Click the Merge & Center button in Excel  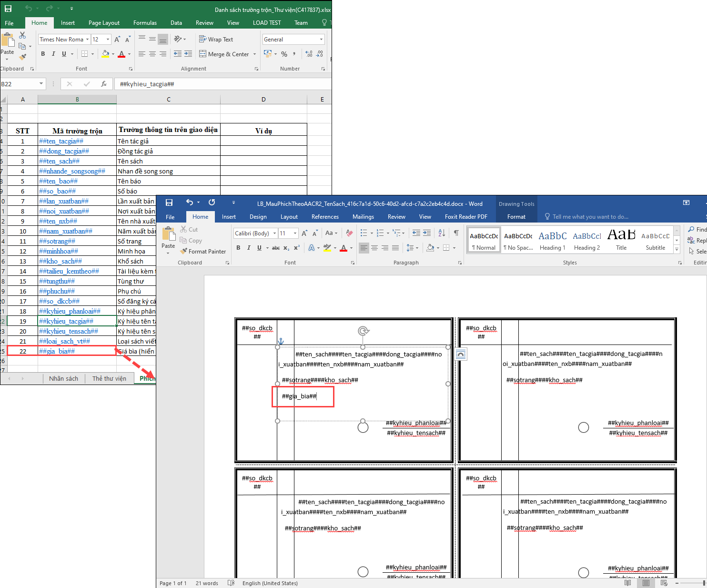[x=224, y=54]
